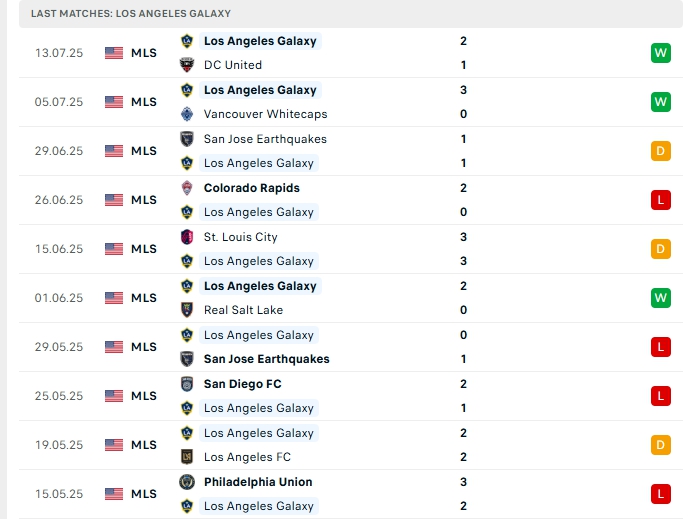Click the Last Matches: Los Angeles Galaxy header
Image resolution: width=693 pixels, height=519 pixels.
pyautogui.click(x=131, y=14)
